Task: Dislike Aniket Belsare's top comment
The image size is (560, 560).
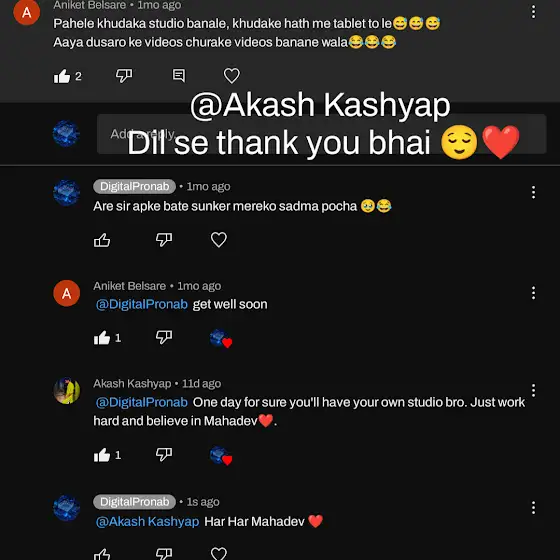Action: 124,76
